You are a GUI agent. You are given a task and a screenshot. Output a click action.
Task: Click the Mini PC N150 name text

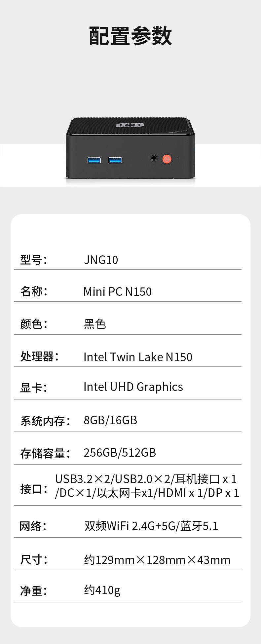coord(117,292)
